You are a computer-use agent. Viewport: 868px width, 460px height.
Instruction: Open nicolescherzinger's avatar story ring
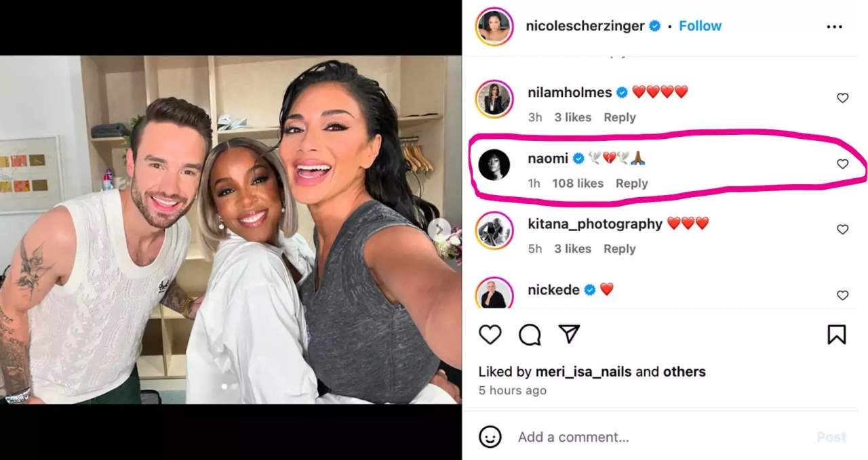494,26
